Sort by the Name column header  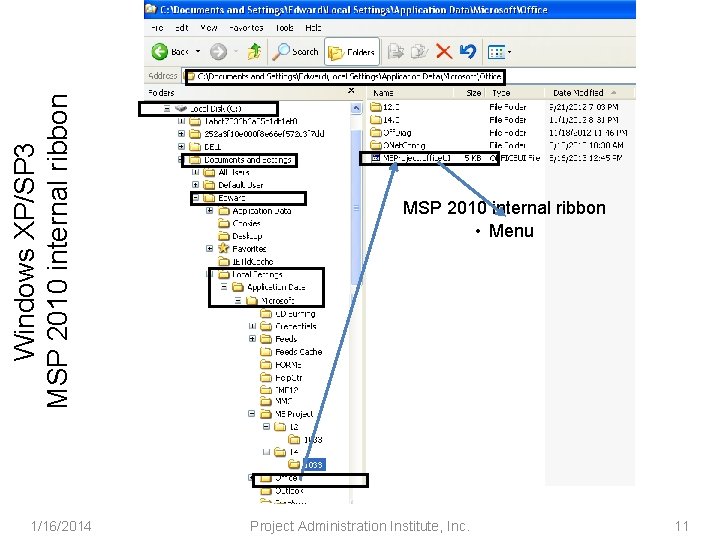click(383, 93)
